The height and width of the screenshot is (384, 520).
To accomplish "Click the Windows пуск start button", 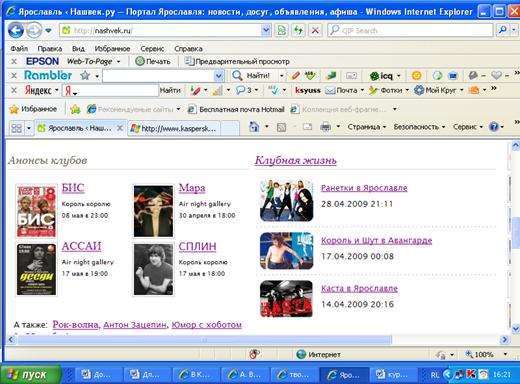I will coord(31,374).
